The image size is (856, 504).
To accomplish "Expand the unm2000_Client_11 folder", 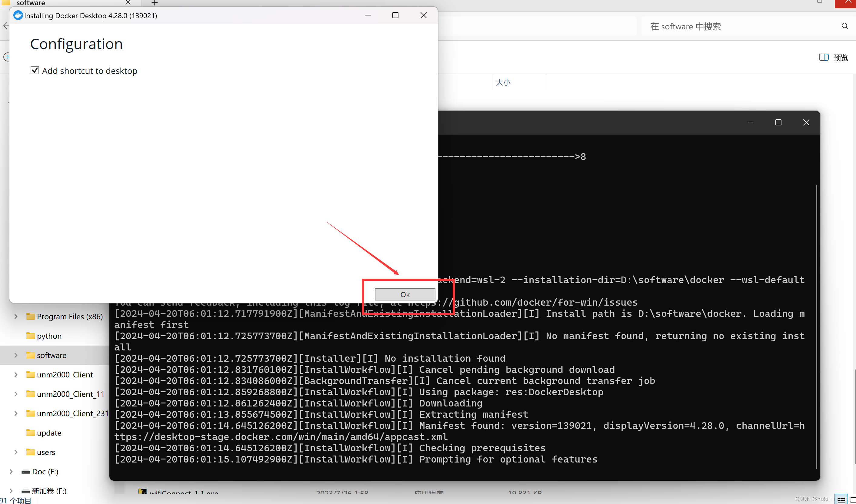I will point(16,394).
